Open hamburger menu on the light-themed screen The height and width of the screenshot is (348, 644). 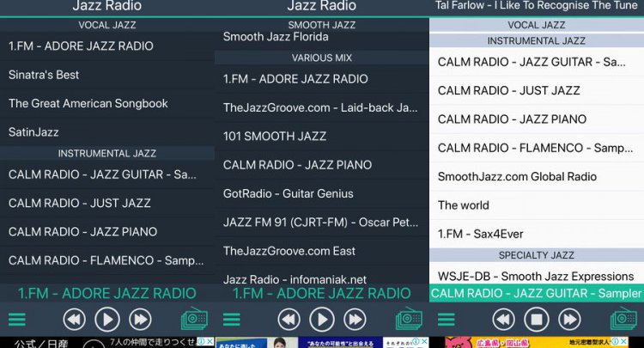(447, 320)
